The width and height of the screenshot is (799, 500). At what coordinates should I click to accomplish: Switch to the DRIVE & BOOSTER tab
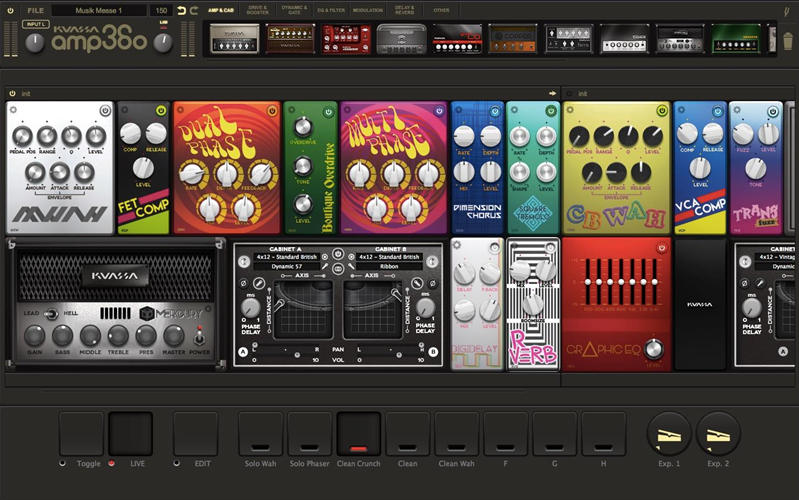coord(258,10)
